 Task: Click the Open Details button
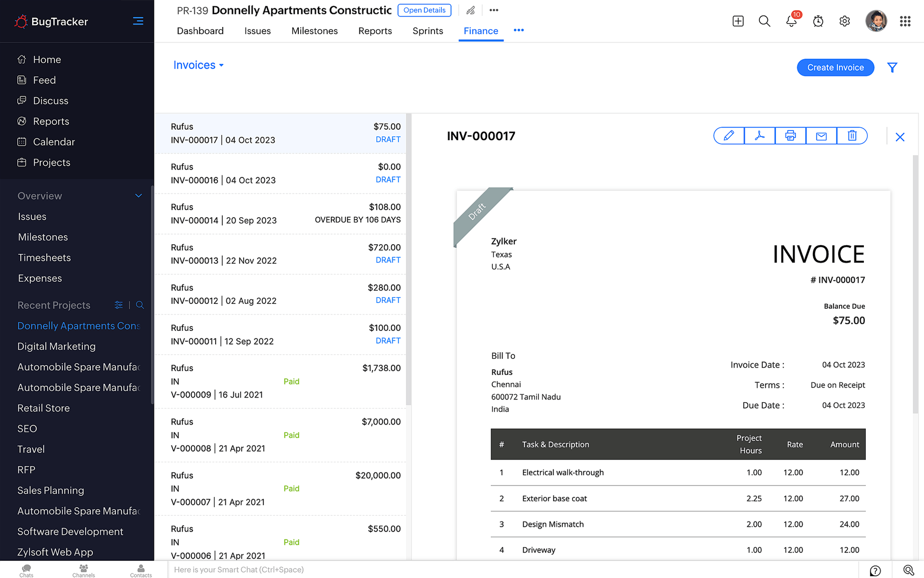coord(424,10)
